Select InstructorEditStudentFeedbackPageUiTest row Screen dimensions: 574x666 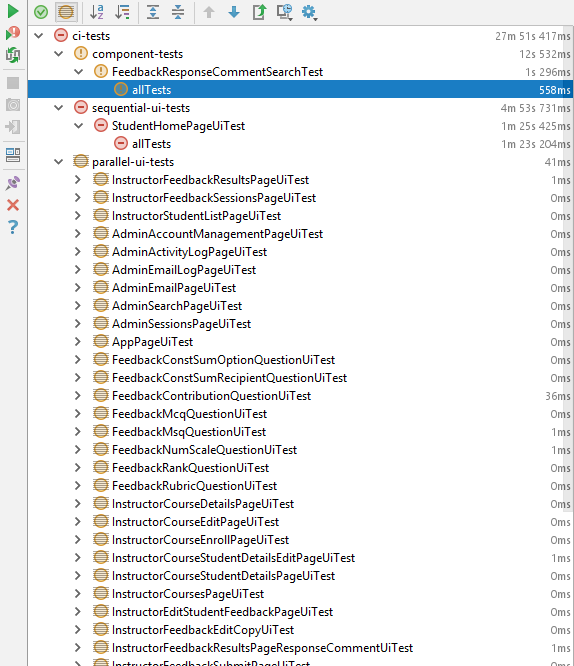[300, 611]
